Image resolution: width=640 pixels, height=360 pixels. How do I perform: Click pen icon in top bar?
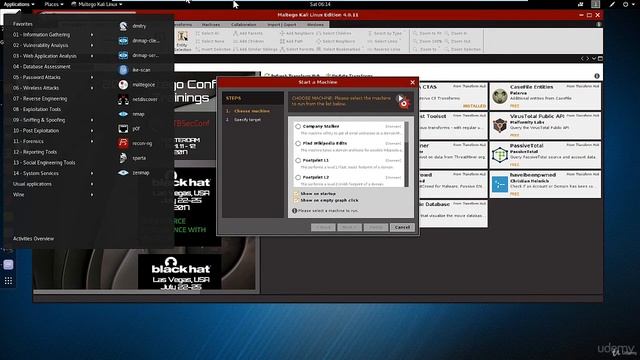(612, 4)
